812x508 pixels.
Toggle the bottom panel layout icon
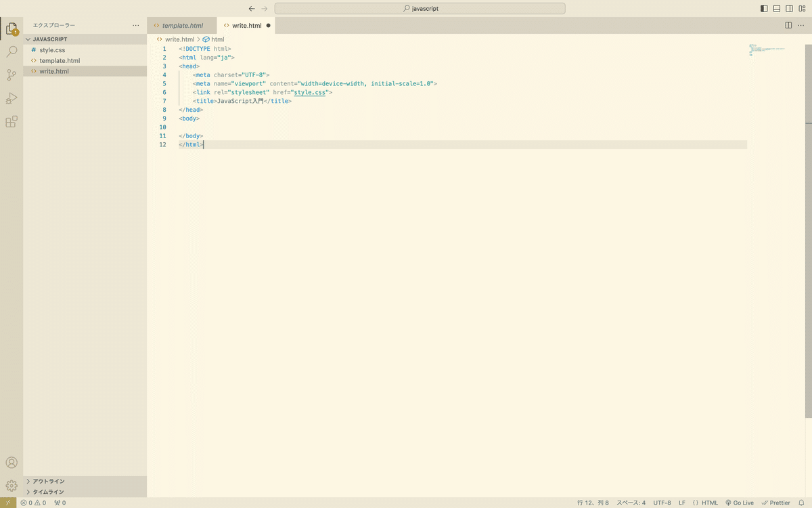(x=777, y=9)
